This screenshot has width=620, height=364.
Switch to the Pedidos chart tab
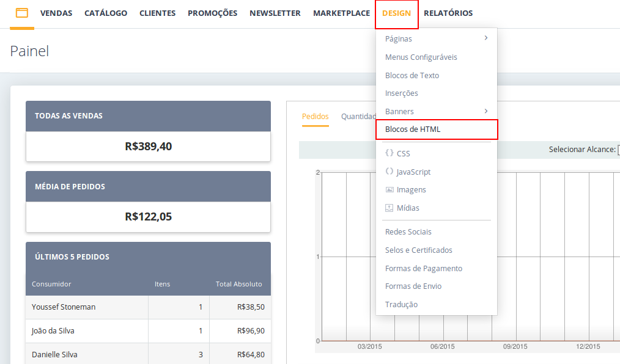(x=315, y=117)
